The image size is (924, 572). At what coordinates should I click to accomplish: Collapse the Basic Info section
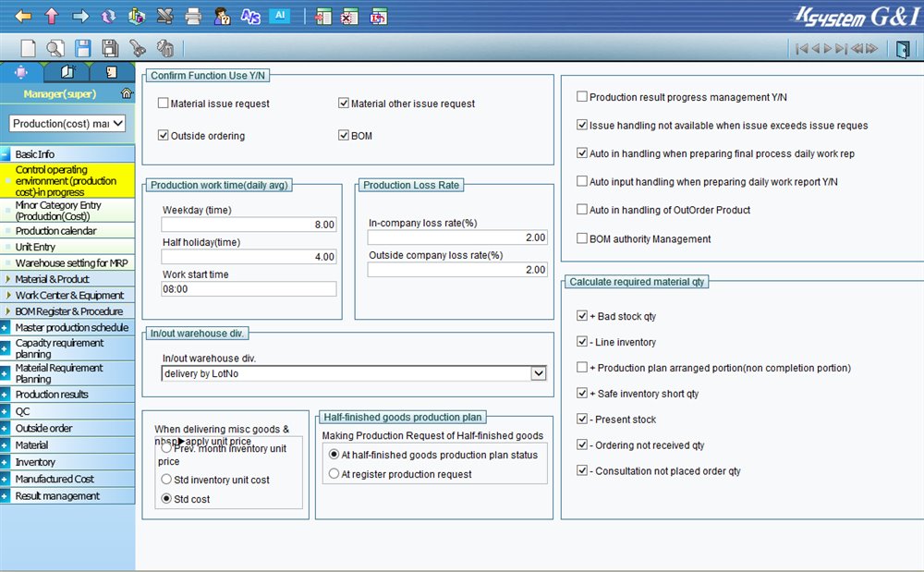coord(6,154)
